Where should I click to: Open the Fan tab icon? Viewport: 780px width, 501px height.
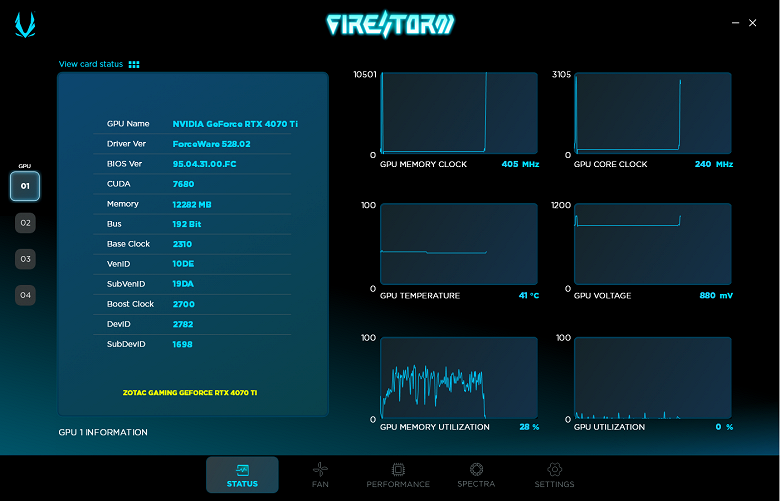click(320, 469)
